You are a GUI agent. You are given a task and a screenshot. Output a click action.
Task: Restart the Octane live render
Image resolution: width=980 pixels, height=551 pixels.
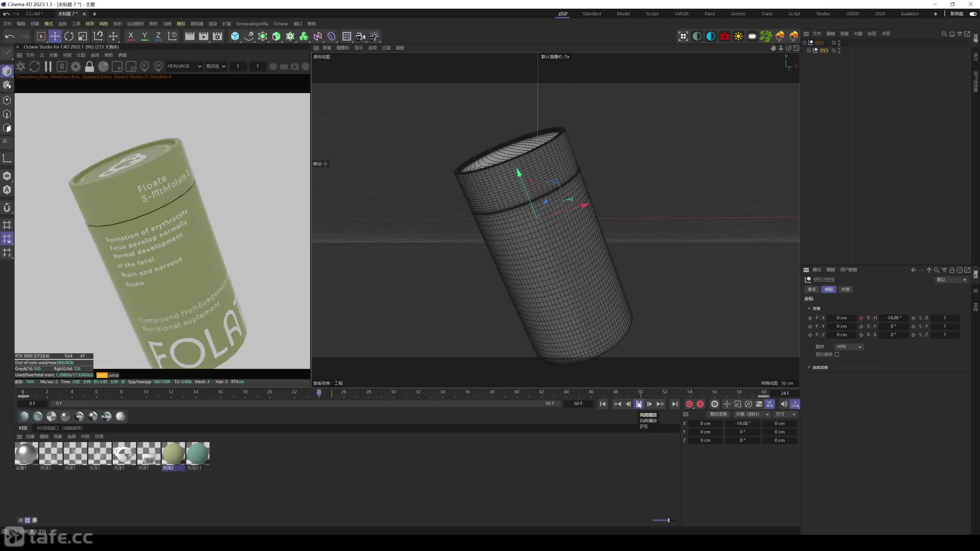pyautogui.click(x=34, y=67)
